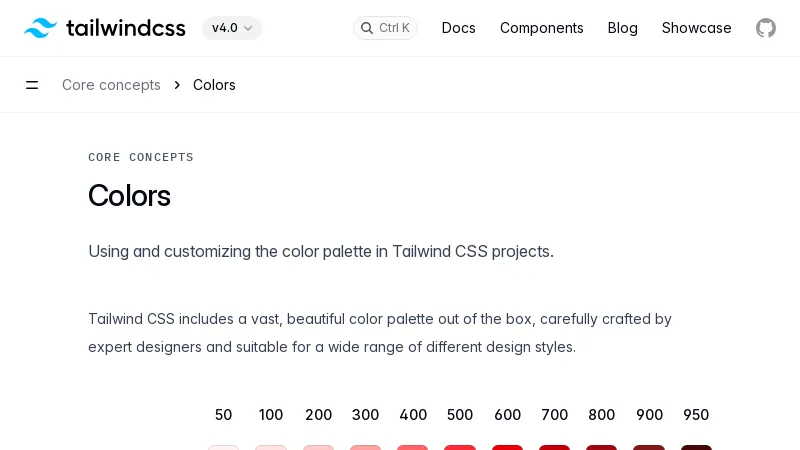Click the breadcrumb chevron arrow
The width and height of the screenshot is (800, 450).
click(x=177, y=85)
